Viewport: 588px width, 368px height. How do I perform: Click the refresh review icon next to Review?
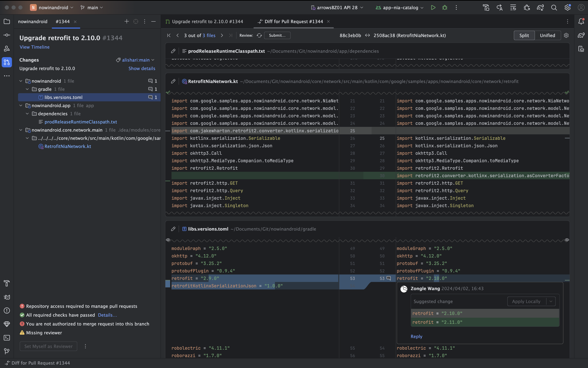pos(259,36)
